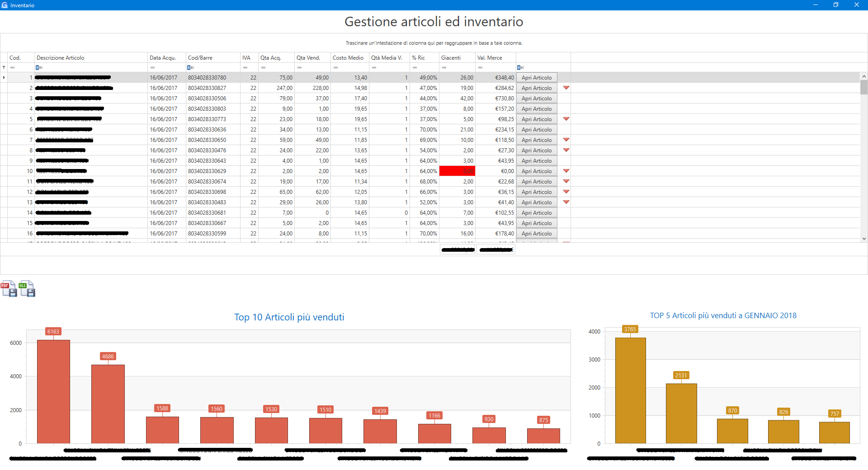Click the current-row indicator arrow for row 1
This screenshot has height=470, width=868.
[4, 78]
